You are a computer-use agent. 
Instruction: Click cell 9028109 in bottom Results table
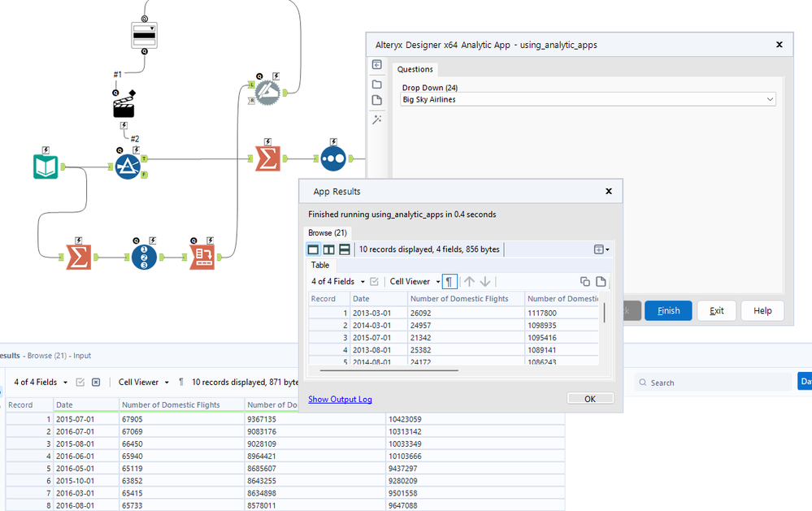(x=315, y=444)
